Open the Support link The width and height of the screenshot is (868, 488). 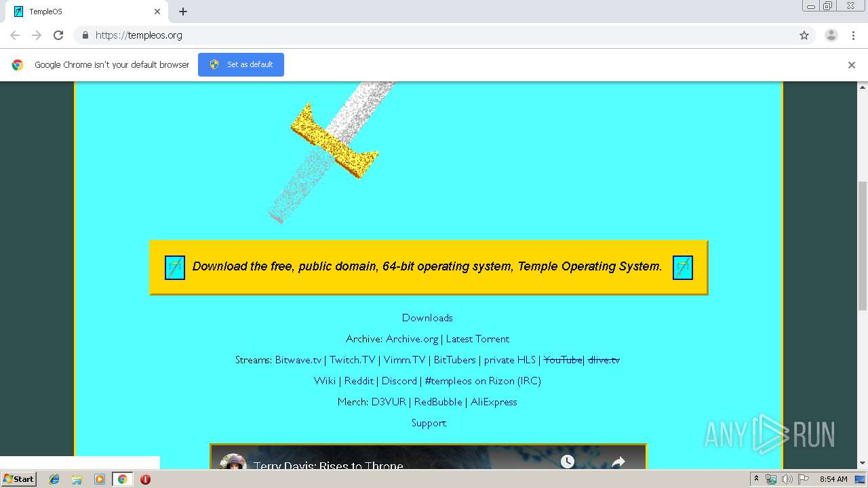(x=429, y=423)
